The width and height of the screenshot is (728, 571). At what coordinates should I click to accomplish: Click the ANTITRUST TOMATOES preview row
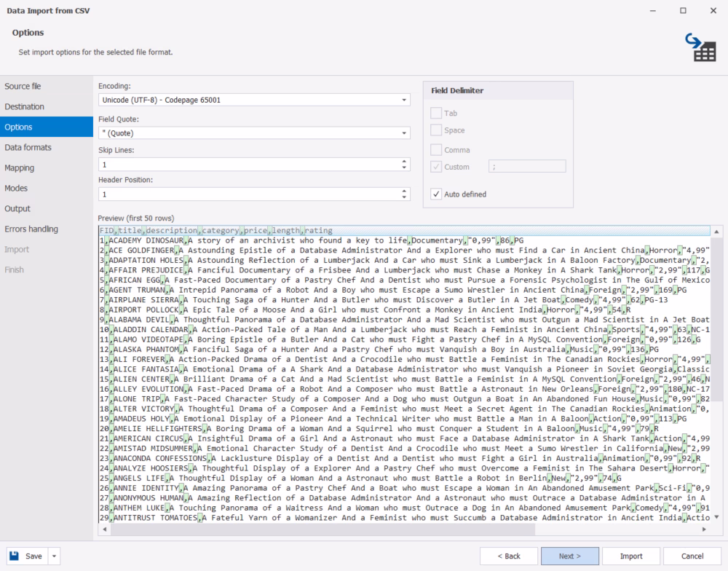pos(404,518)
